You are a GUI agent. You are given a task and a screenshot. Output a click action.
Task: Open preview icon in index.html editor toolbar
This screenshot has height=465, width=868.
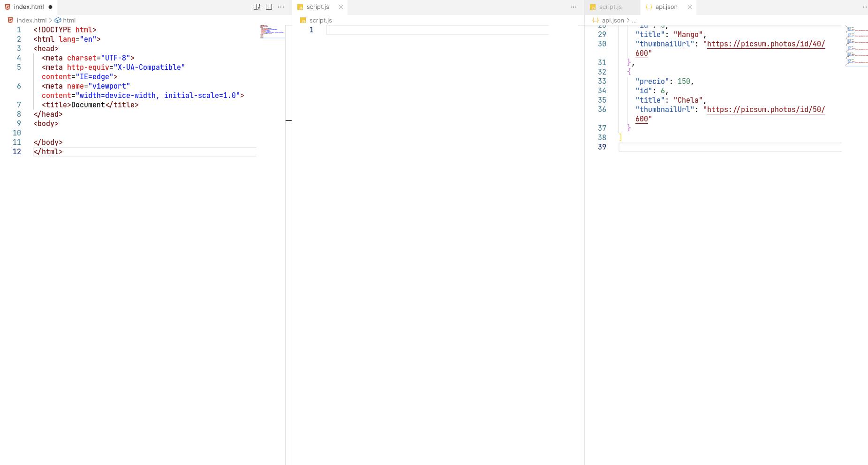tap(257, 7)
